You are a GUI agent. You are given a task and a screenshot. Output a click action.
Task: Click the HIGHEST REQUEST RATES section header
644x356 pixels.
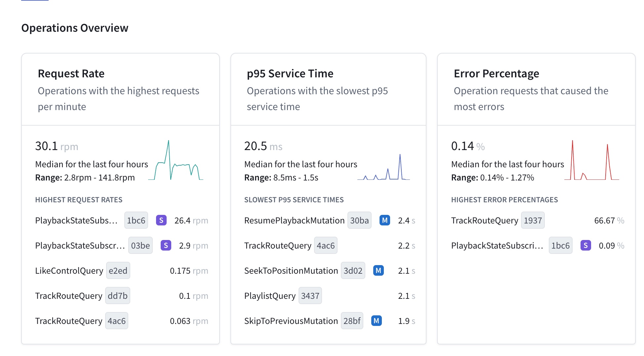[79, 200]
